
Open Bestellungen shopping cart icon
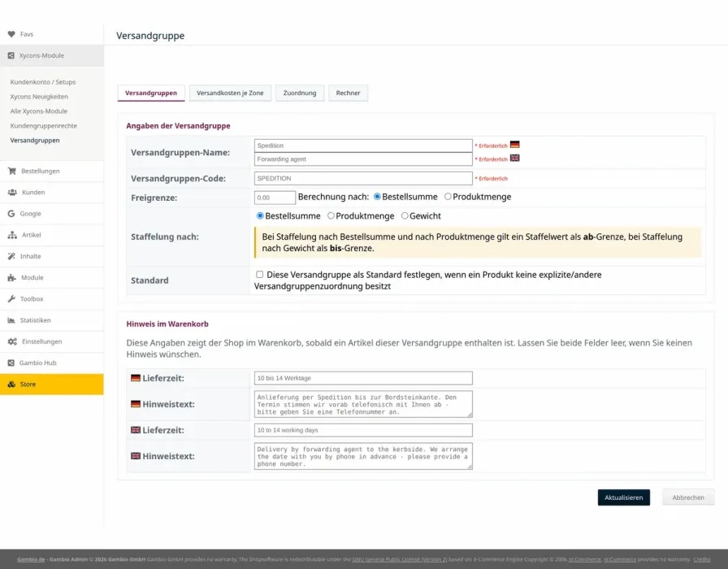(x=12, y=171)
